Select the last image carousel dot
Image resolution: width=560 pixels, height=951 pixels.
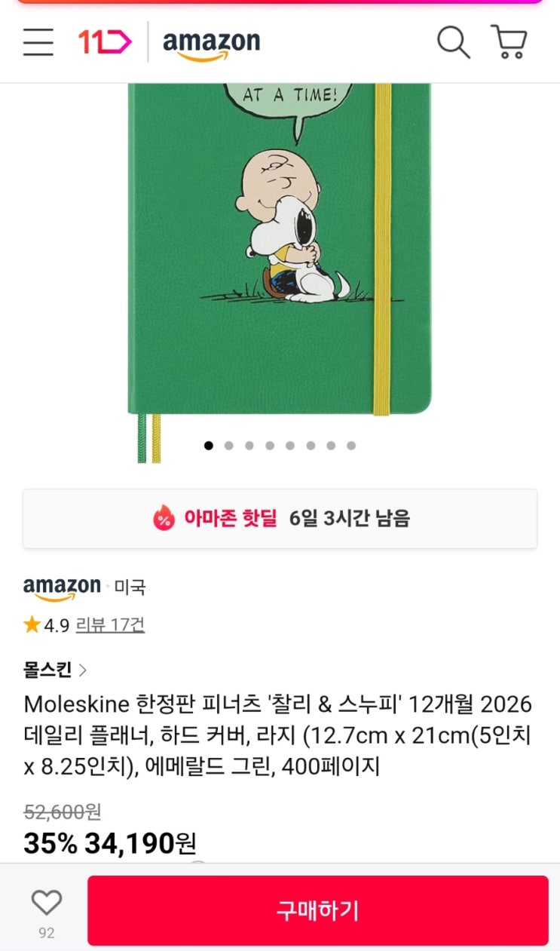(x=351, y=446)
